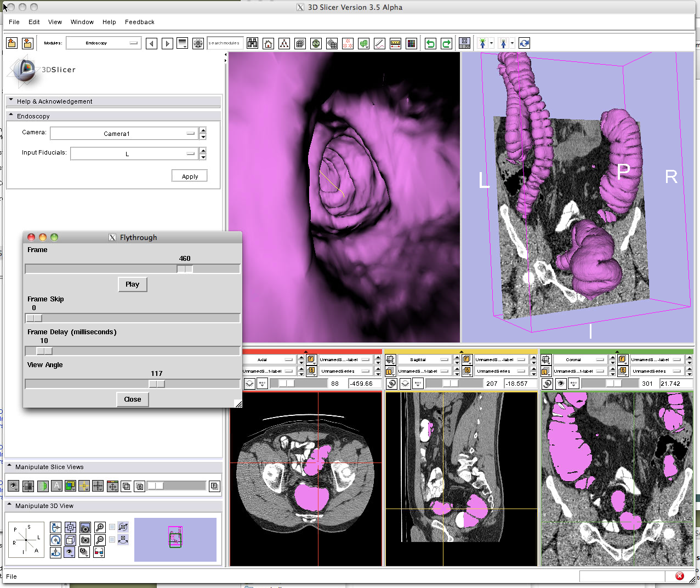The image size is (700, 588).
Task: Click the home icon in the toolbar
Action: click(268, 44)
